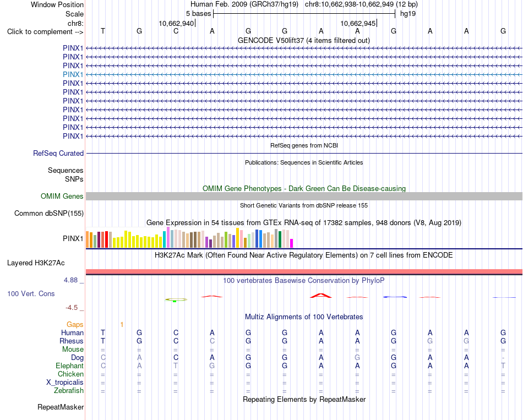
Task: Click the C base in the complement sequence row
Action: click(x=176, y=31)
